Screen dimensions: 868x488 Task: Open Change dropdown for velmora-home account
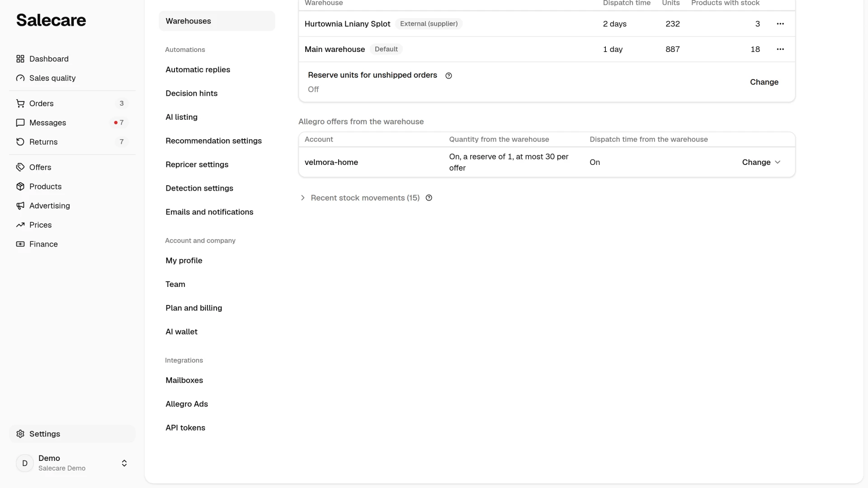pos(761,162)
